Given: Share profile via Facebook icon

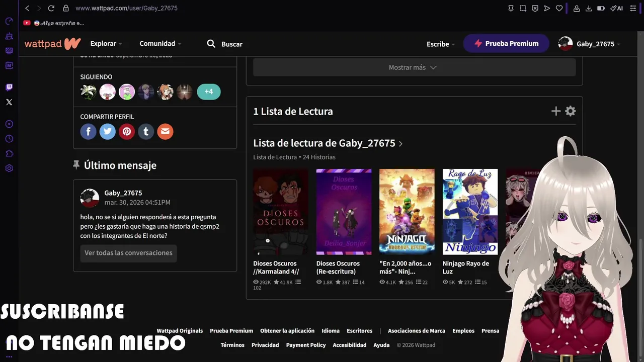Looking at the screenshot, I should click(x=88, y=132).
